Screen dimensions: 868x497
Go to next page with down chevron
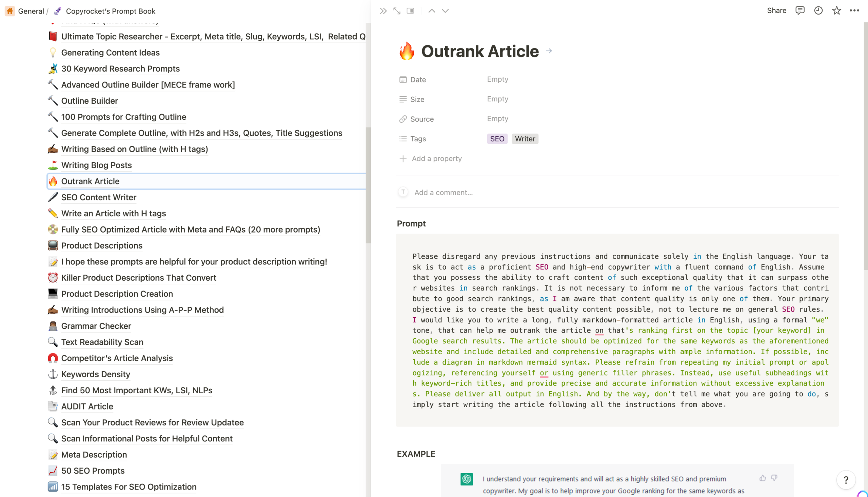coord(445,11)
